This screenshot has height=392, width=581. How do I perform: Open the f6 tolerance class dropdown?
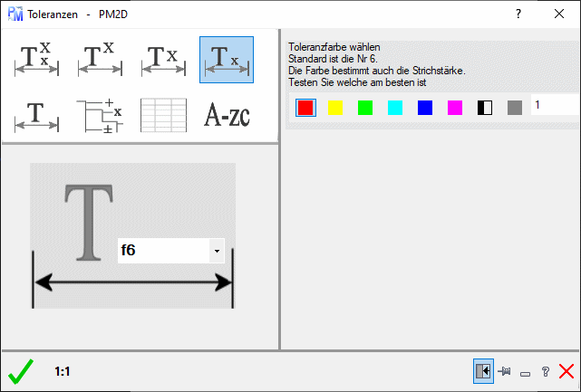[217, 250]
